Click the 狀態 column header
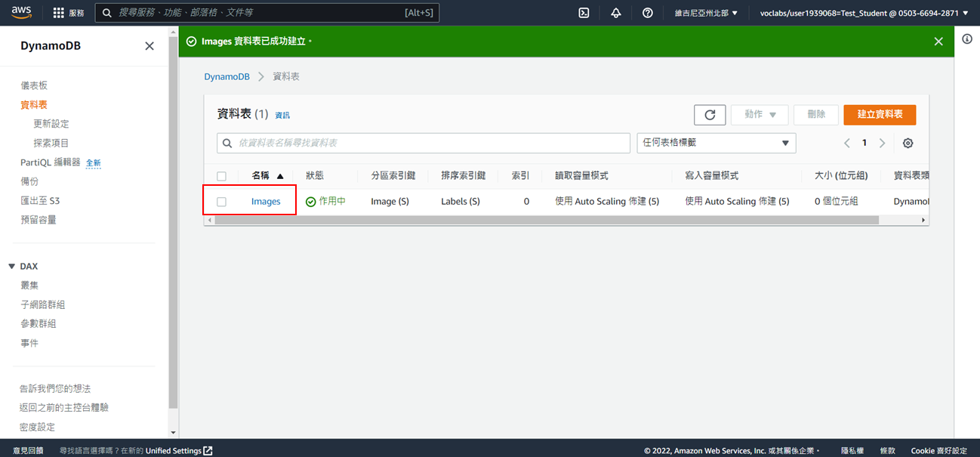 pyautogui.click(x=315, y=176)
